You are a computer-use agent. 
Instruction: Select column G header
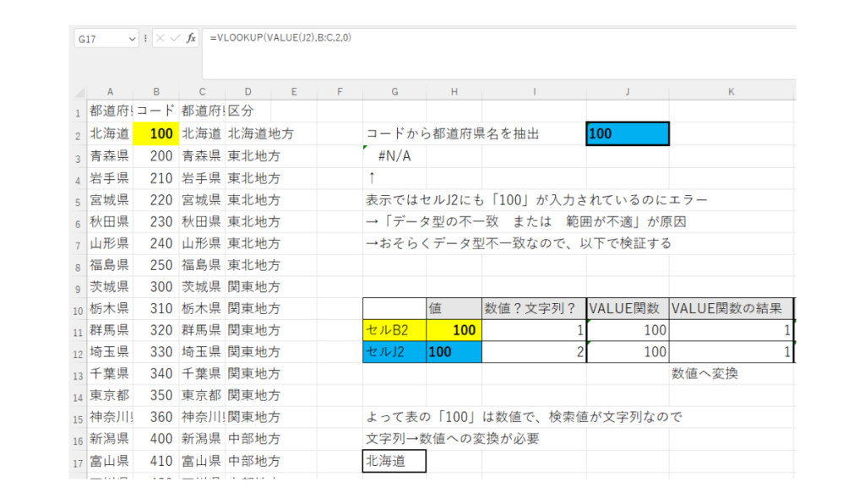tap(394, 91)
